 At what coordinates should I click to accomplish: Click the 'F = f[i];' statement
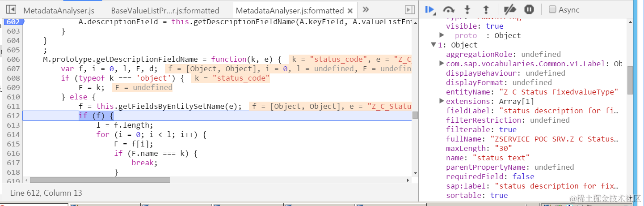(x=134, y=144)
